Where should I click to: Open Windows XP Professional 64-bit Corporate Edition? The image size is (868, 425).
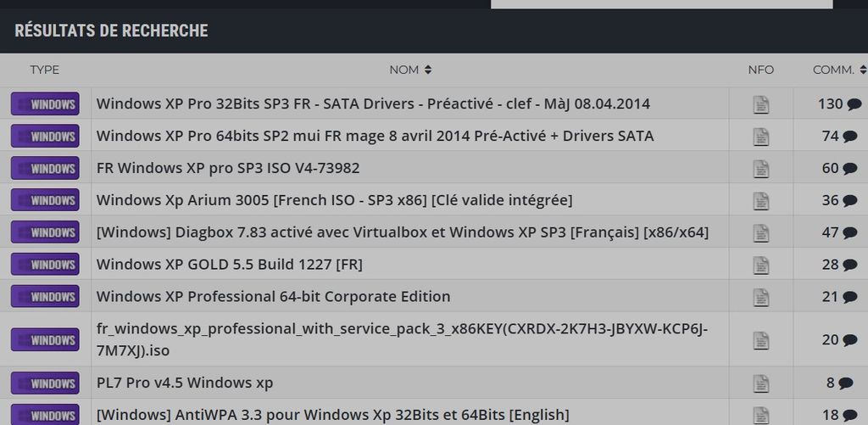(x=273, y=297)
